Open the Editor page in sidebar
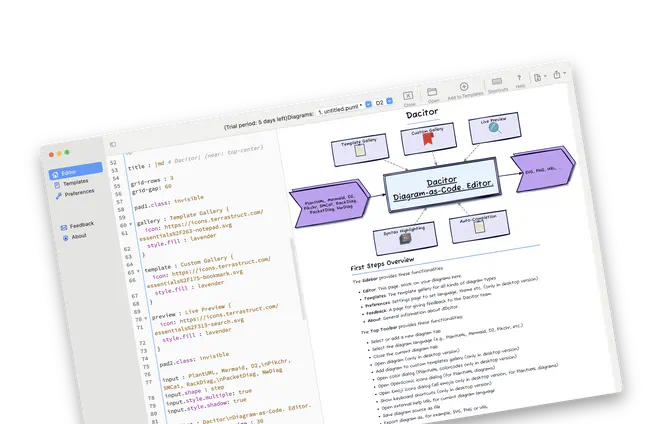This screenshot has width=650, height=424. (x=75, y=171)
